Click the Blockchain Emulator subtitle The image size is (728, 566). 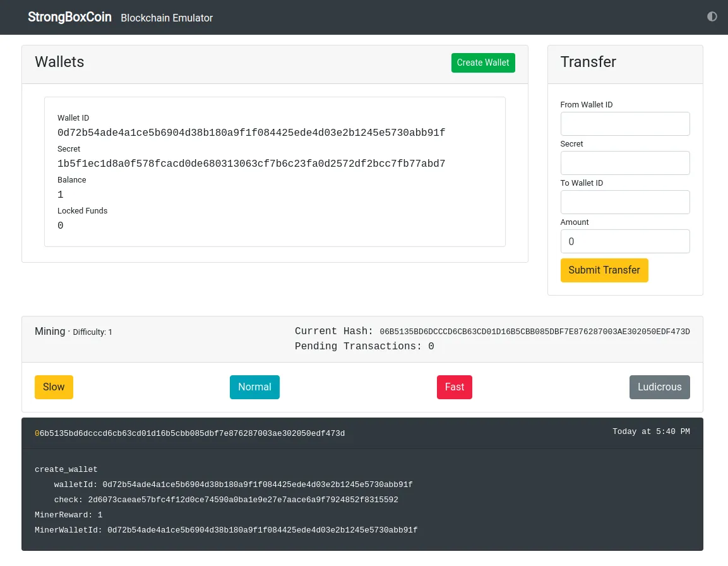click(167, 18)
